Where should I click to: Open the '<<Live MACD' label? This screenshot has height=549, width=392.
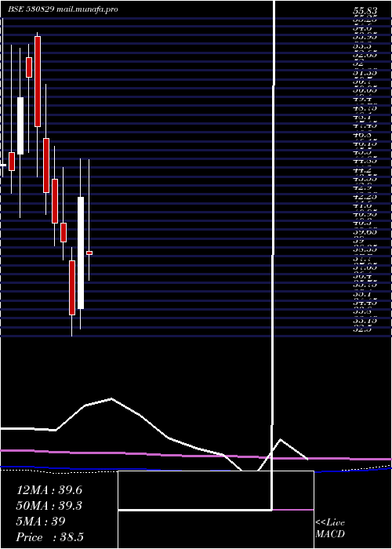330,529
